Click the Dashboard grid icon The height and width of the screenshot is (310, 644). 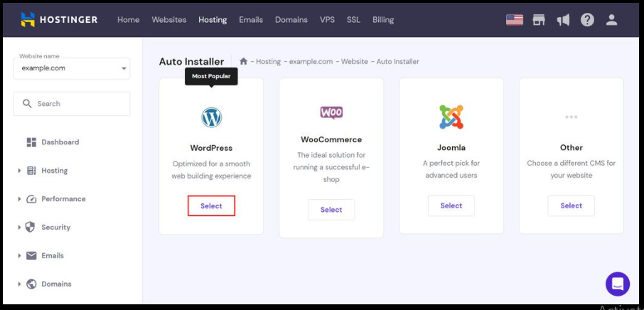(x=31, y=142)
